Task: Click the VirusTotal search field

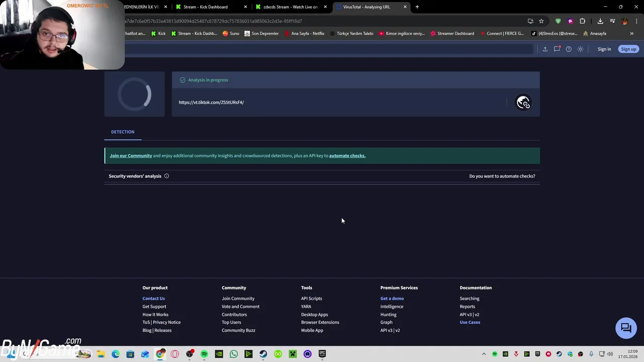Action: coord(328,49)
